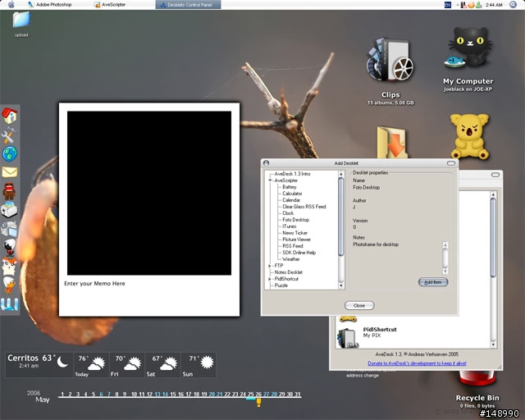
Task: Select ITunes in the desklet tree
Action: pos(290,226)
